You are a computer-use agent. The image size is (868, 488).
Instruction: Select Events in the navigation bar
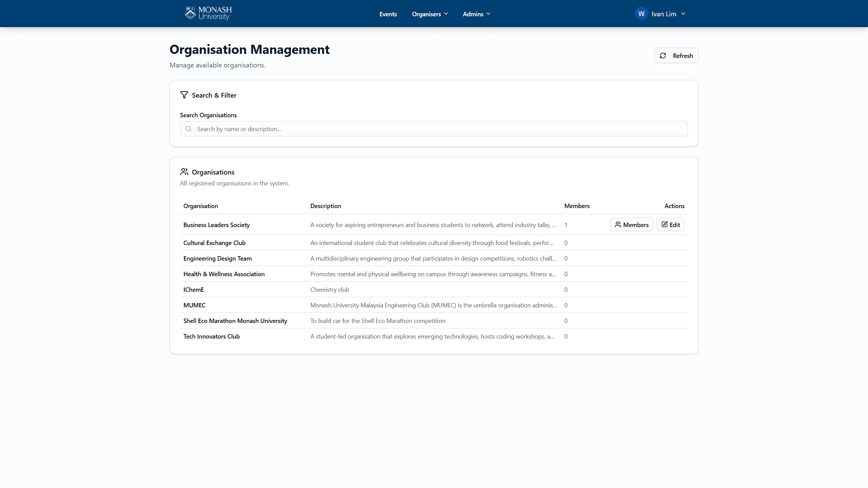(x=388, y=14)
